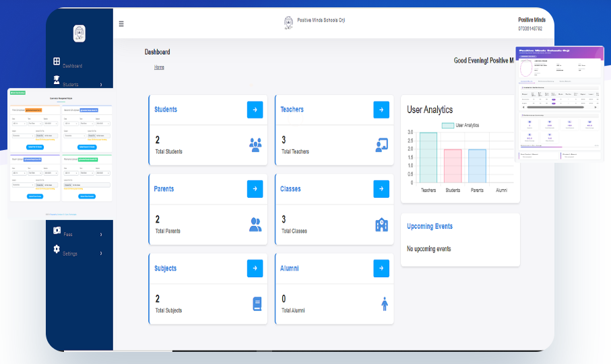Click the school crest logo in top header

288,23
